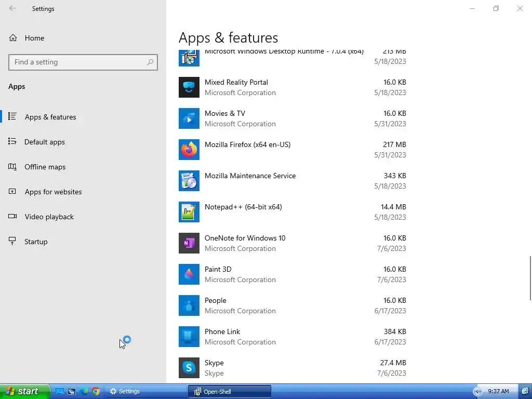
Task: Click the Video playback camera icon
Action: click(12, 216)
